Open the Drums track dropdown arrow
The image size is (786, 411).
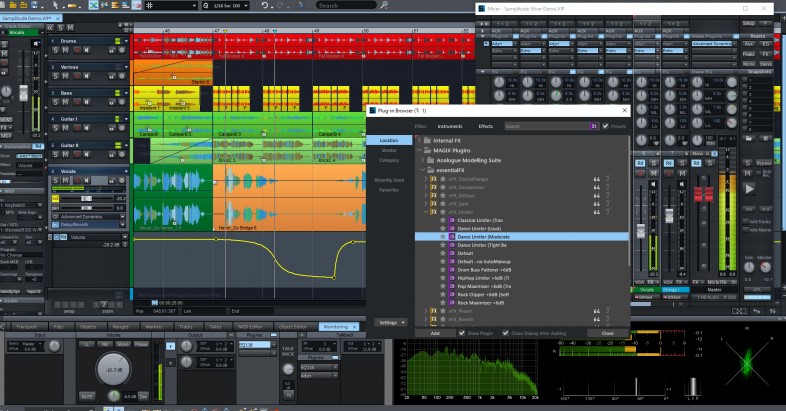(126, 41)
